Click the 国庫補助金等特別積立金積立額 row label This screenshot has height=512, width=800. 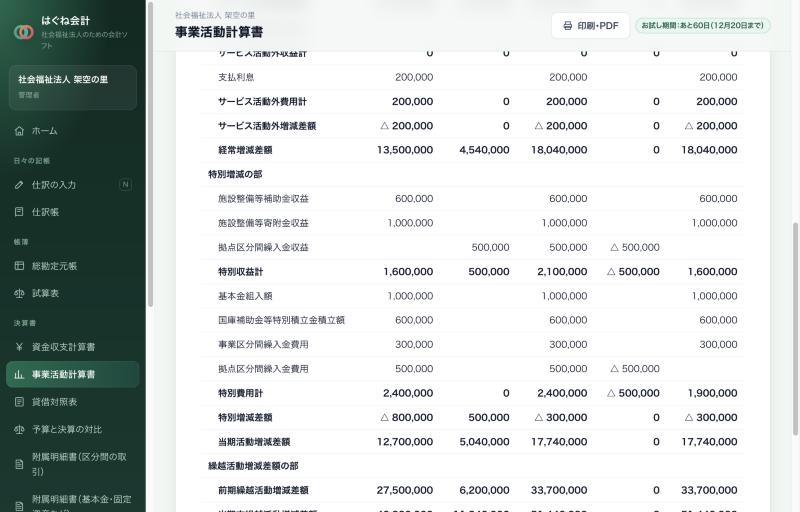click(x=282, y=320)
